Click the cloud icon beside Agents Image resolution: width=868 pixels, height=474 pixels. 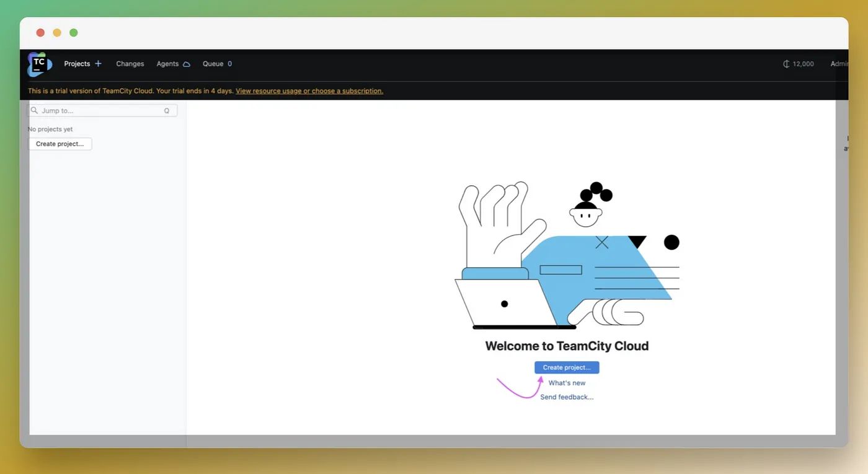pyautogui.click(x=186, y=64)
